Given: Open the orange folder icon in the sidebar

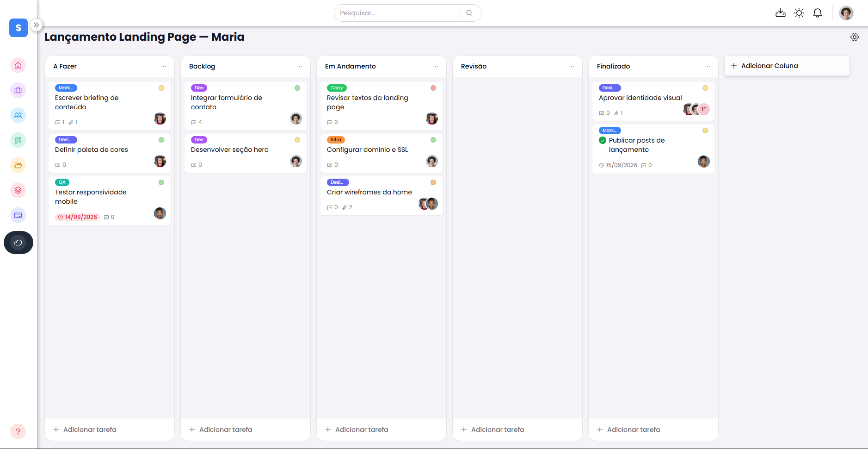Looking at the screenshot, I should click(x=18, y=165).
